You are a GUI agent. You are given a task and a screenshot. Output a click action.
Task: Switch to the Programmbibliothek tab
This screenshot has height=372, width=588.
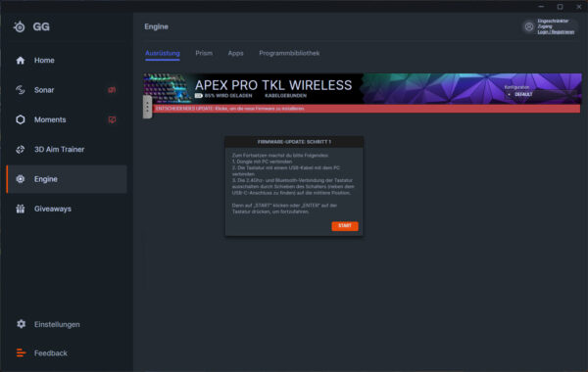(x=289, y=53)
